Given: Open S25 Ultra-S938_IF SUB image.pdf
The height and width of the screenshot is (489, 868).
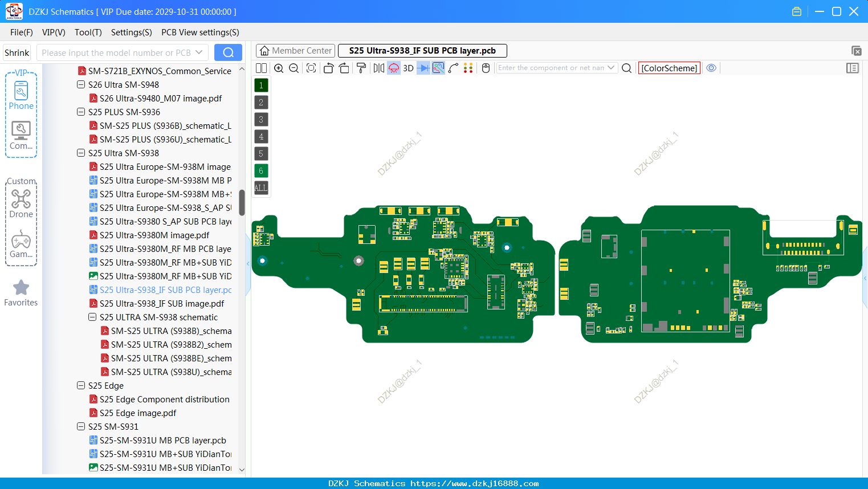Looking at the screenshot, I should pos(157,303).
